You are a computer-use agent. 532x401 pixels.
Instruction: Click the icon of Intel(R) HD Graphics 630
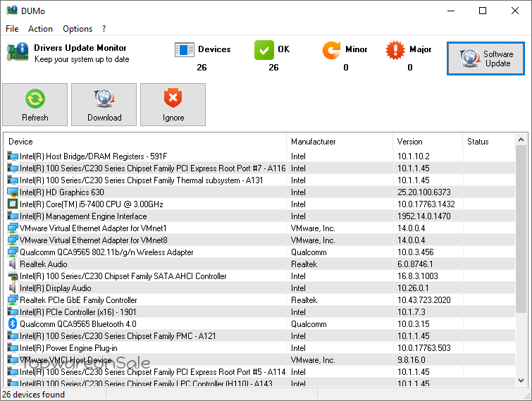[x=13, y=192]
